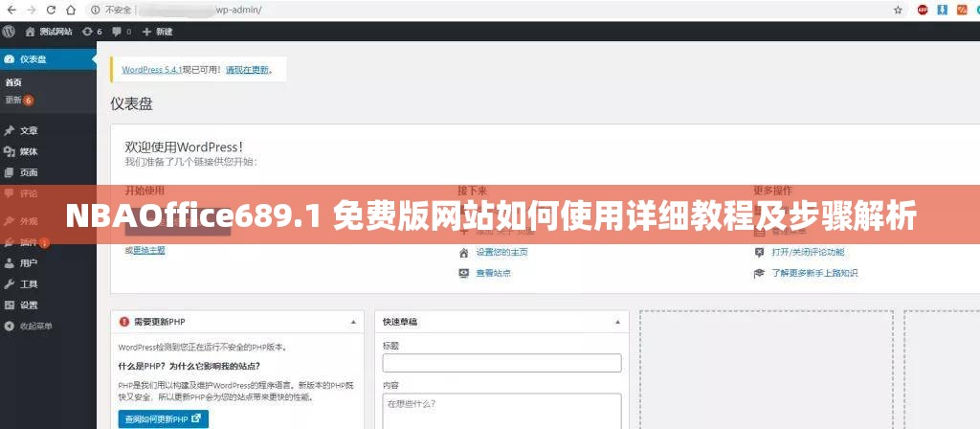The image size is (980, 429).
Task: Click the 查看站点 link
Action: [494, 273]
